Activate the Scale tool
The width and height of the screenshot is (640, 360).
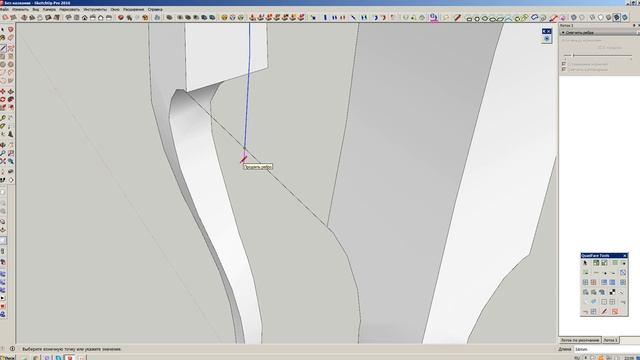point(3,107)
